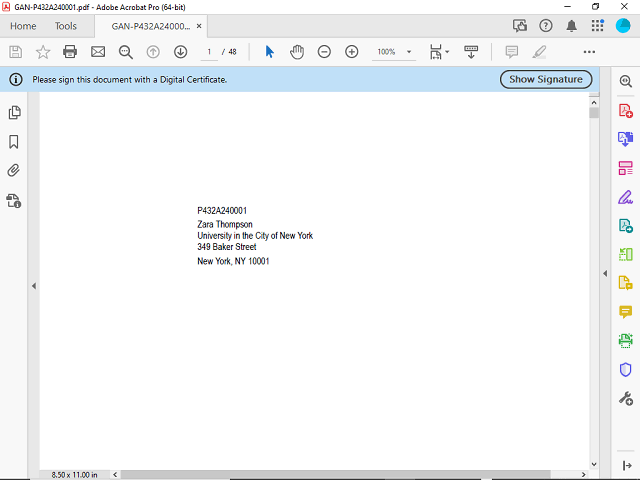The width and height of the screenshot is (640, 480).
Task: Open notifications bell
Action: (571, 26)
